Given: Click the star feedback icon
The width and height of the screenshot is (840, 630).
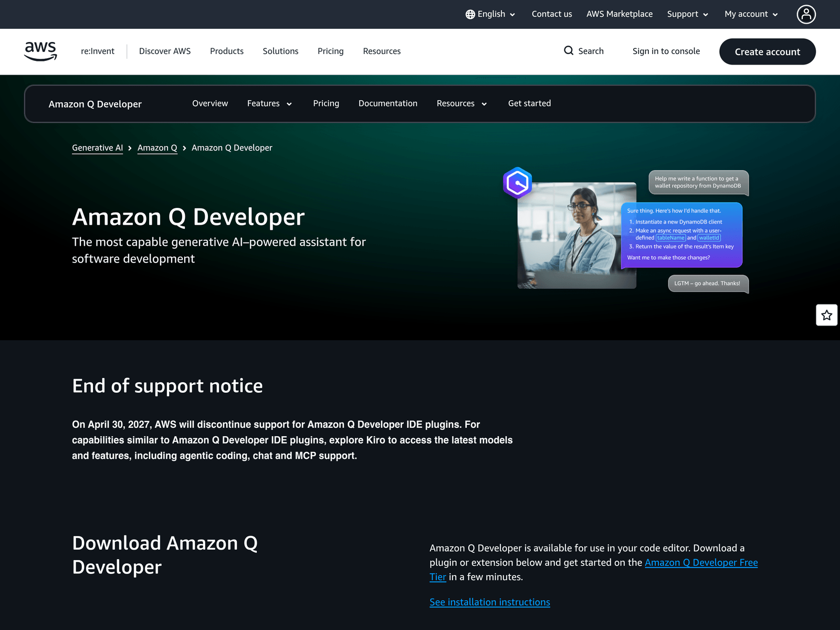Looking at the screenshot, I should 827,315.
